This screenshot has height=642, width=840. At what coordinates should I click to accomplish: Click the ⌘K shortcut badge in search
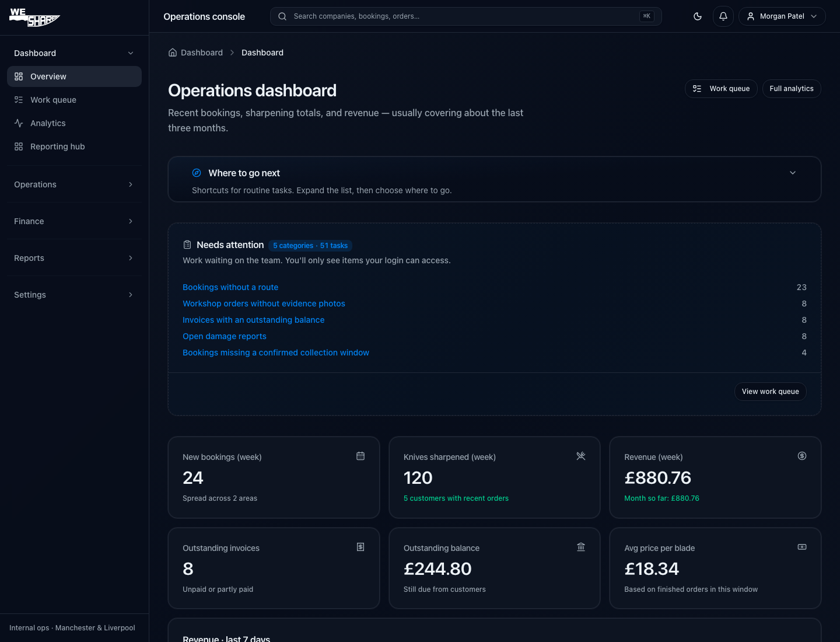click(646, 16)
